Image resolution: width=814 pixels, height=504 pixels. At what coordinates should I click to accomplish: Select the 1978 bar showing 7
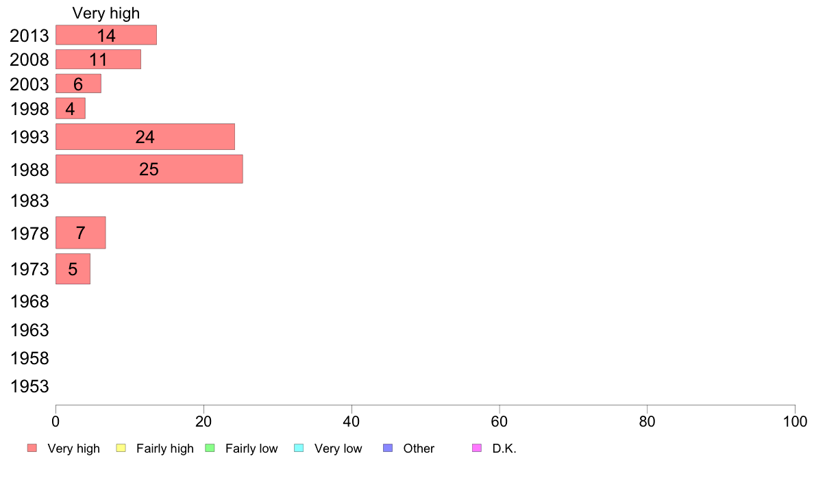click(x=81, y=233)
